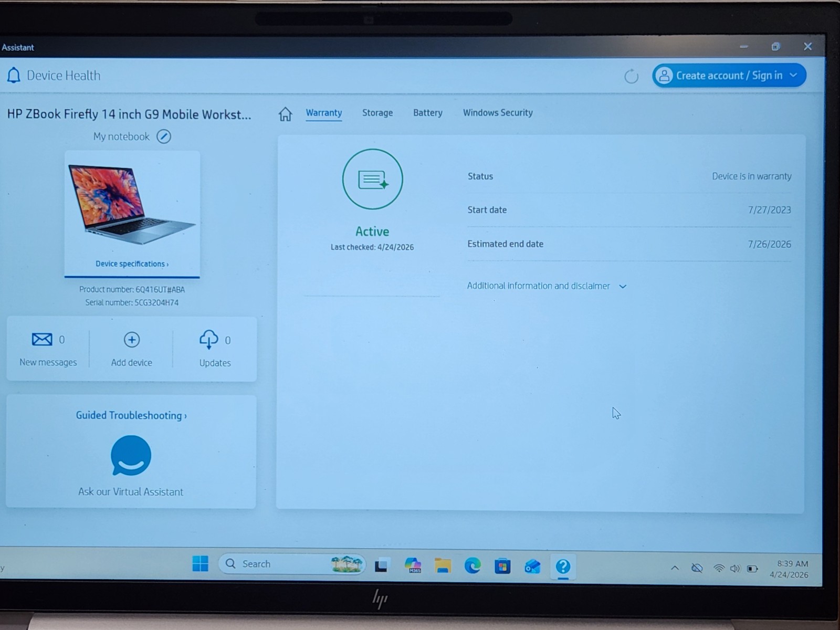Click Device is in warranty status
Screen dimensions: 840x630
click(x=751, y=176)
